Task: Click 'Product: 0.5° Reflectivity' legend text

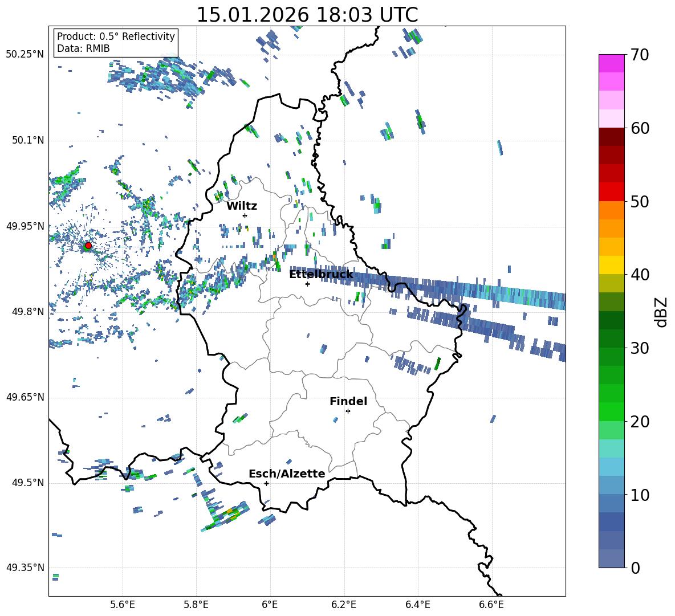Action: (116, 36)
